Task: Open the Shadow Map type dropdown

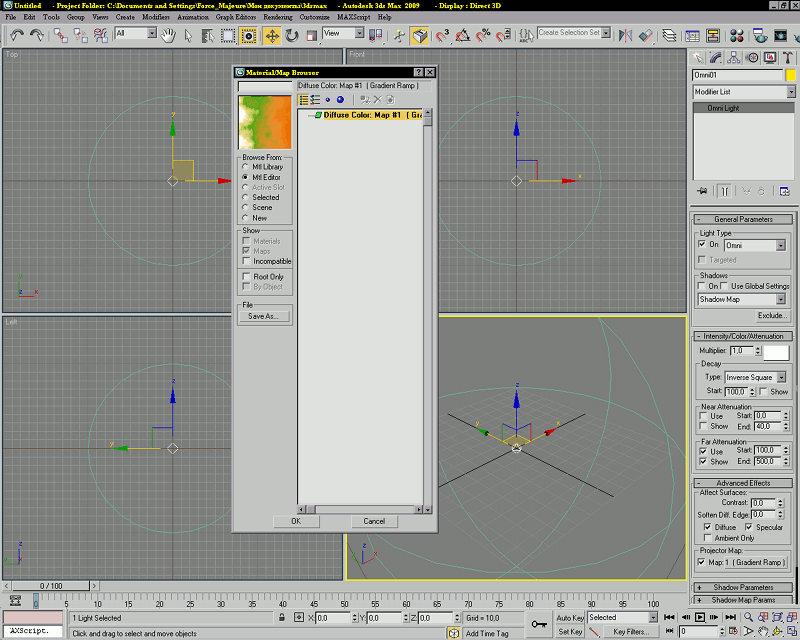Action: [x=781, y=300]
